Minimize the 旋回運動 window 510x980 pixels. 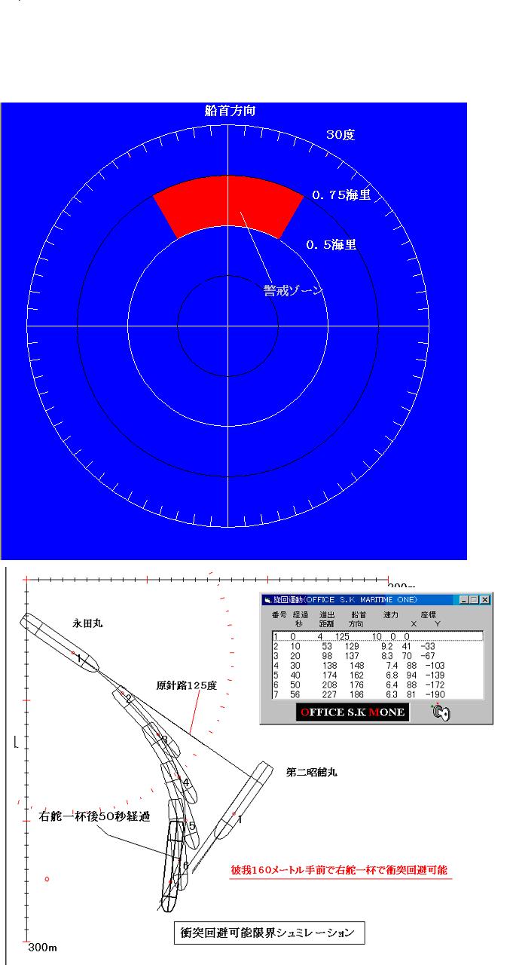(x=463, y=600)
